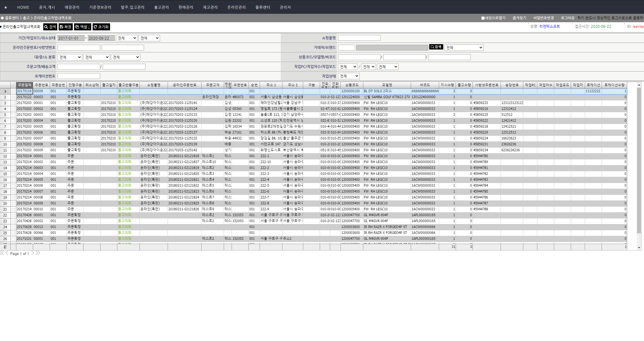The image size is (644, 341).
Task: Check the checkbox in grid row 3
Action: click(x=13, y=103)
